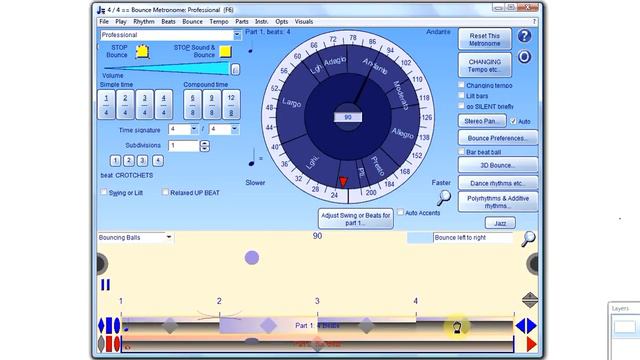Open the time signature numerator dropdown
The width and height of the screenshot is (640, 360).
(x=194, y=129)
